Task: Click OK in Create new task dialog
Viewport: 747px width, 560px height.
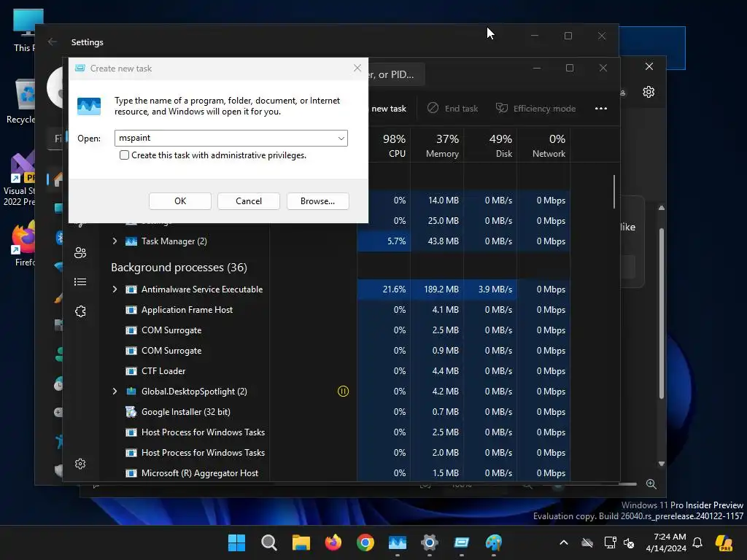Action: click(x=180, y=201)
